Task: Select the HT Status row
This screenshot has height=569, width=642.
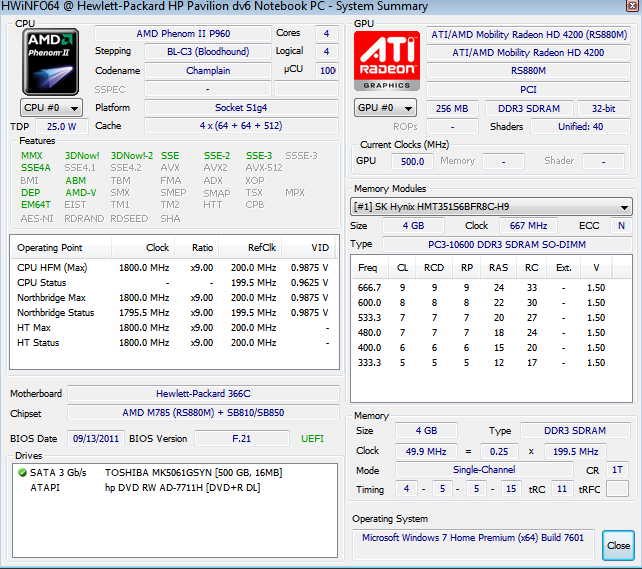Action: 173,343
